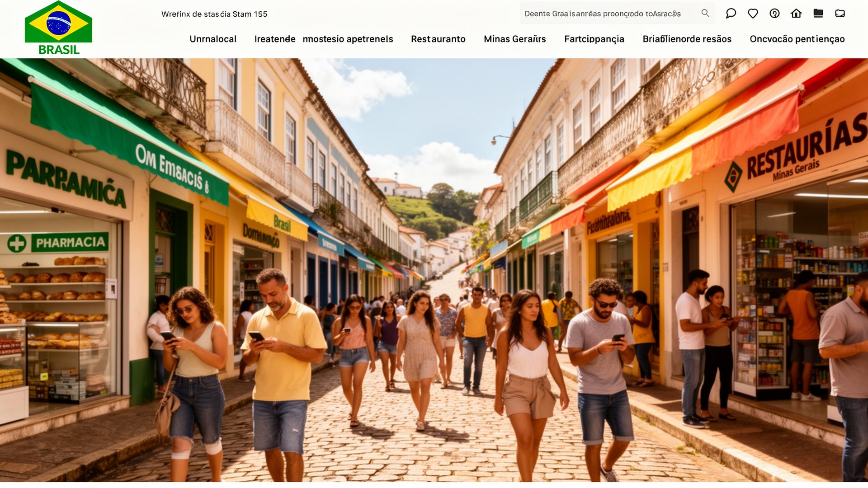Click the Brasil flag logo

[x=58, y=22]
